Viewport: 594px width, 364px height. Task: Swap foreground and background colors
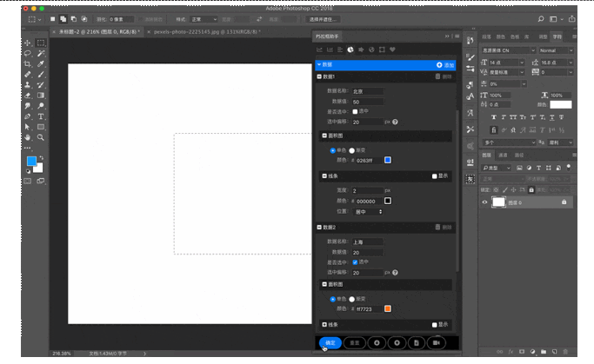41,158
